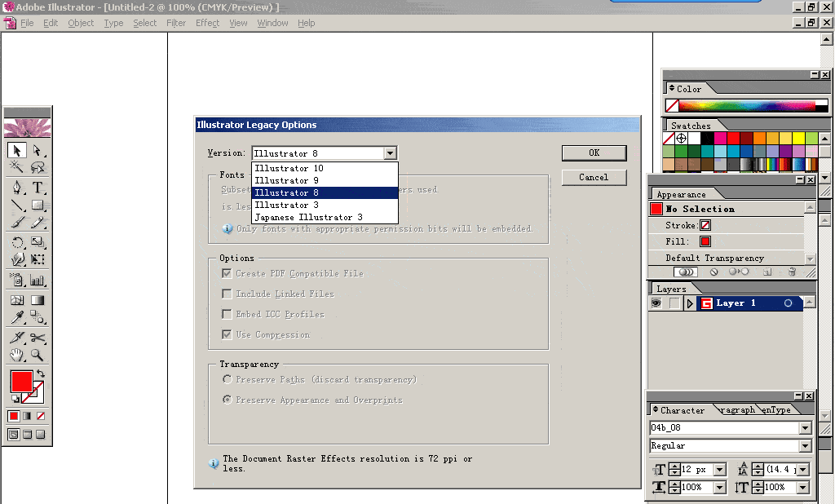Screen dimensions: 835x504
Task: Open the vertical scale 100% dropdown arrow
Action: coord(803,487)
